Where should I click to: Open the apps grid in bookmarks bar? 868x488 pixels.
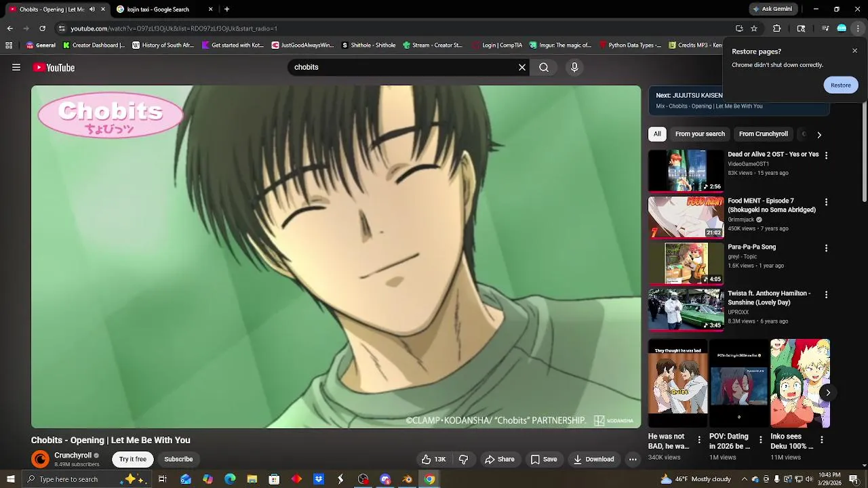click(x=9, y=45)
